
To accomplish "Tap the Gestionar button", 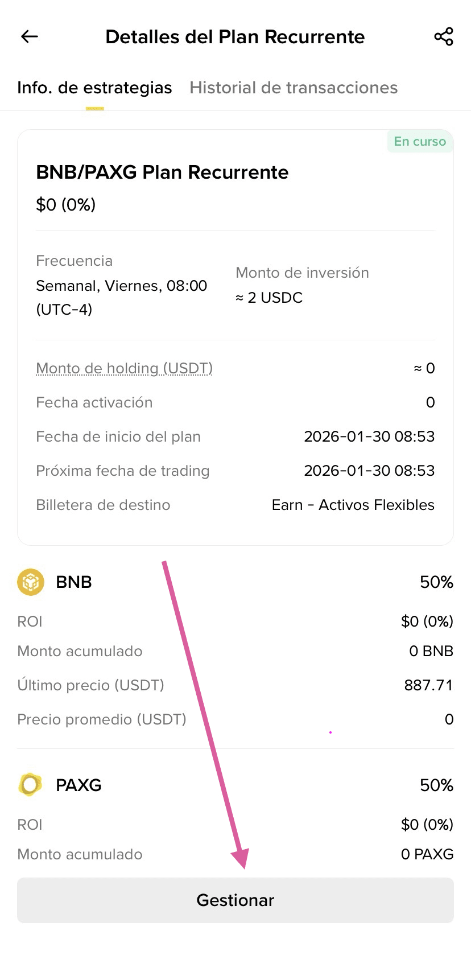I will pos(235,900).
